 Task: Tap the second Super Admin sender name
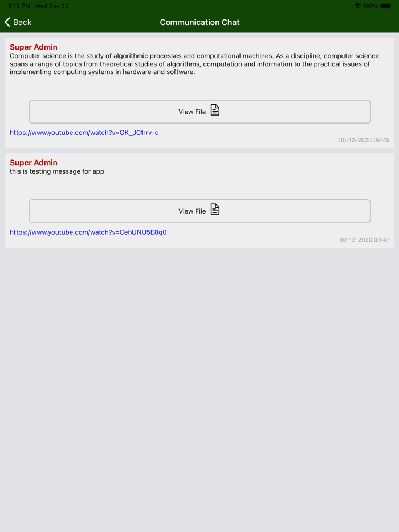[34, 162]
